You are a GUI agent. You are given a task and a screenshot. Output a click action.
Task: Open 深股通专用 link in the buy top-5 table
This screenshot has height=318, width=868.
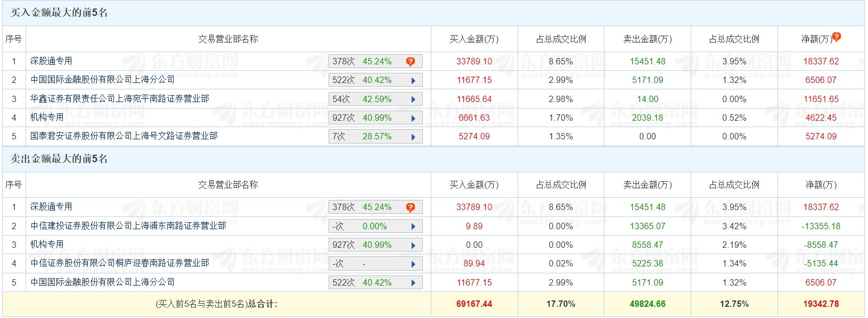coord(51,61)
